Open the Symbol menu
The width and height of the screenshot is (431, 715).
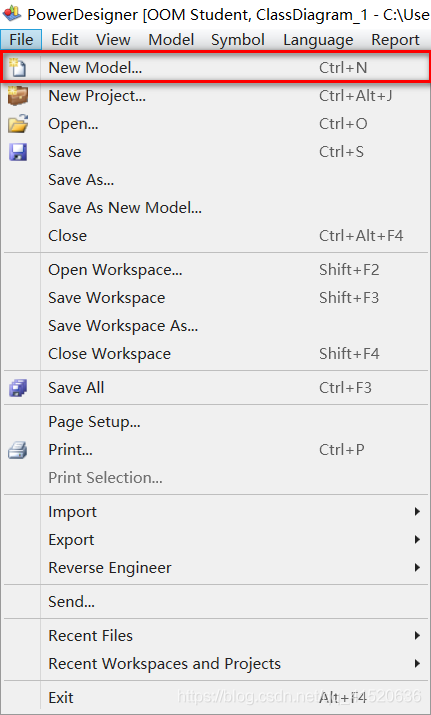tap(238, 40)
